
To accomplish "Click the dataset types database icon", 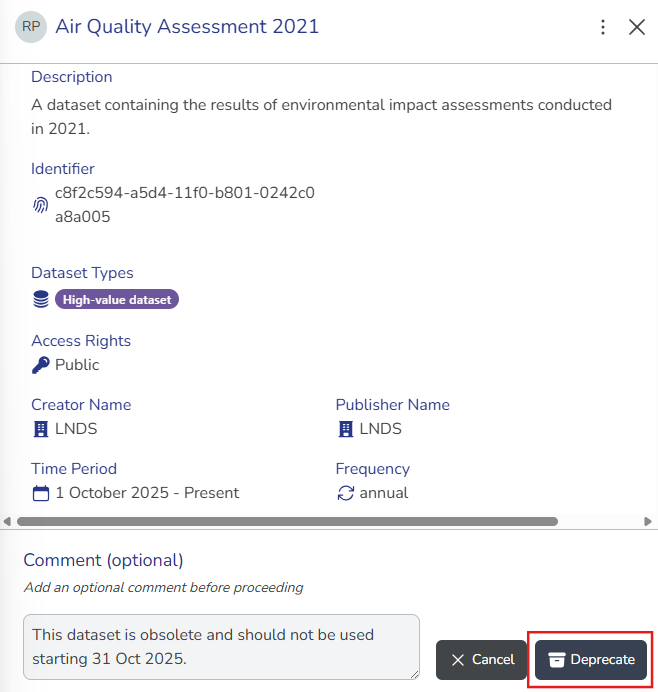I will coord(41,299).
